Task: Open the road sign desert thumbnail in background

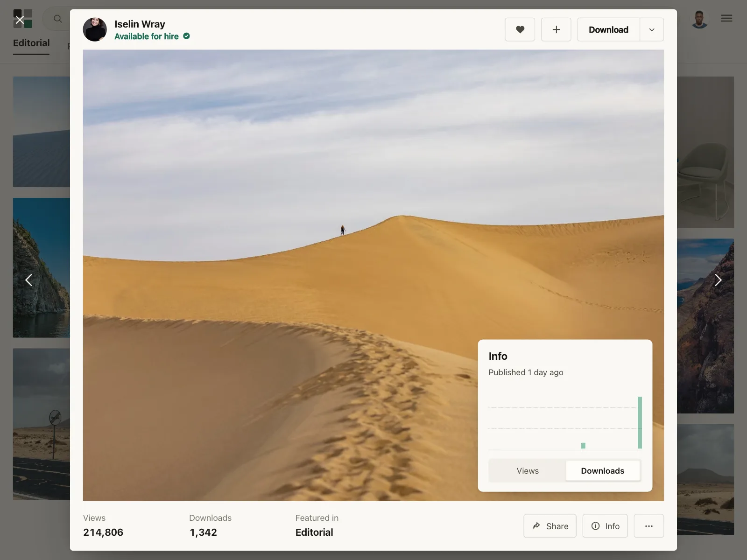Action: coord(42,424)
